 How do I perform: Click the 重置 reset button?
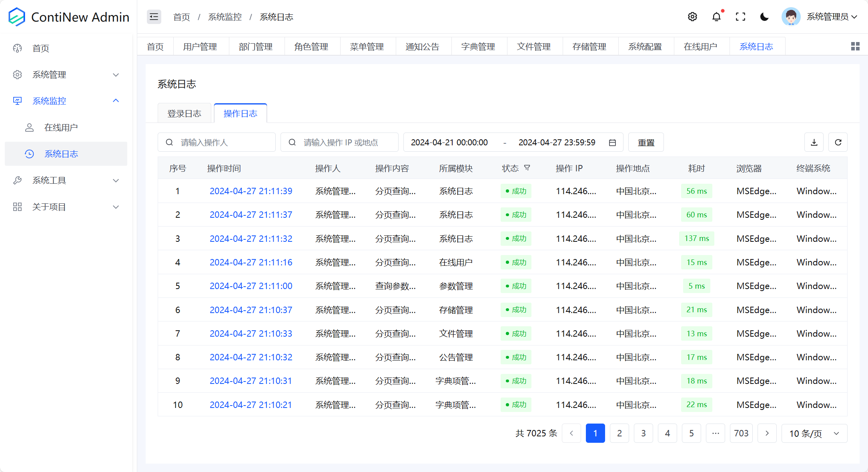tap(645, 142)
